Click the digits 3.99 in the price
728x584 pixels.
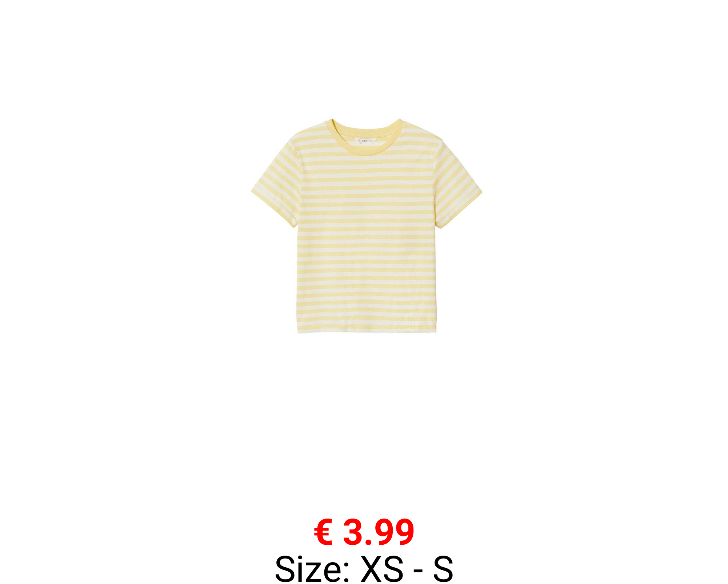click(379, 532)
